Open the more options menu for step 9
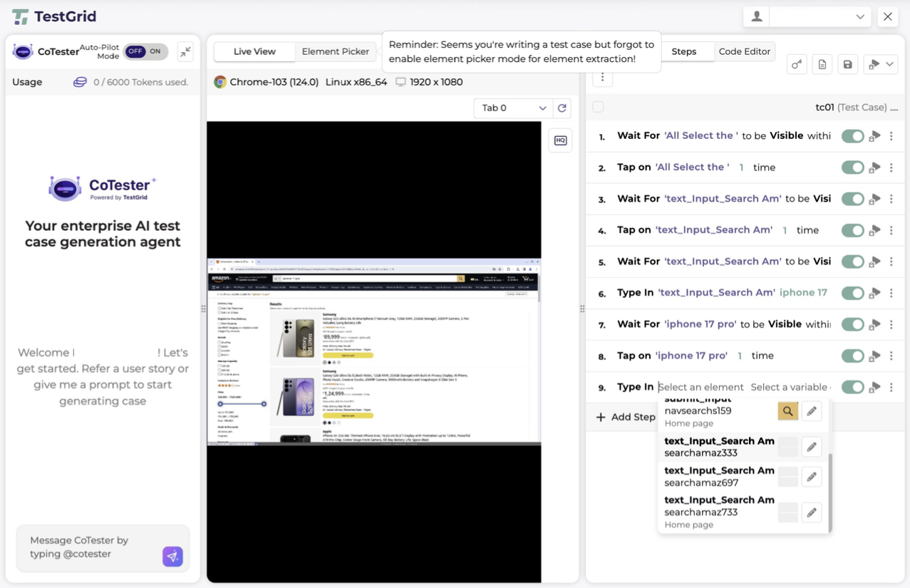Viewport: 910px width, 588px height. tap(891, 387)
